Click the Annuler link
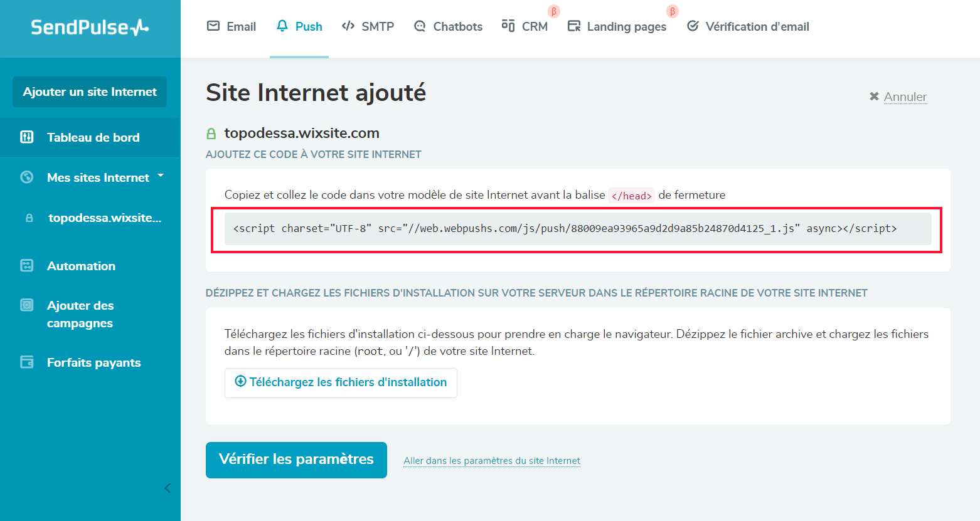The width and height of the screenshot is (980, 521). [x=905, y=97]
